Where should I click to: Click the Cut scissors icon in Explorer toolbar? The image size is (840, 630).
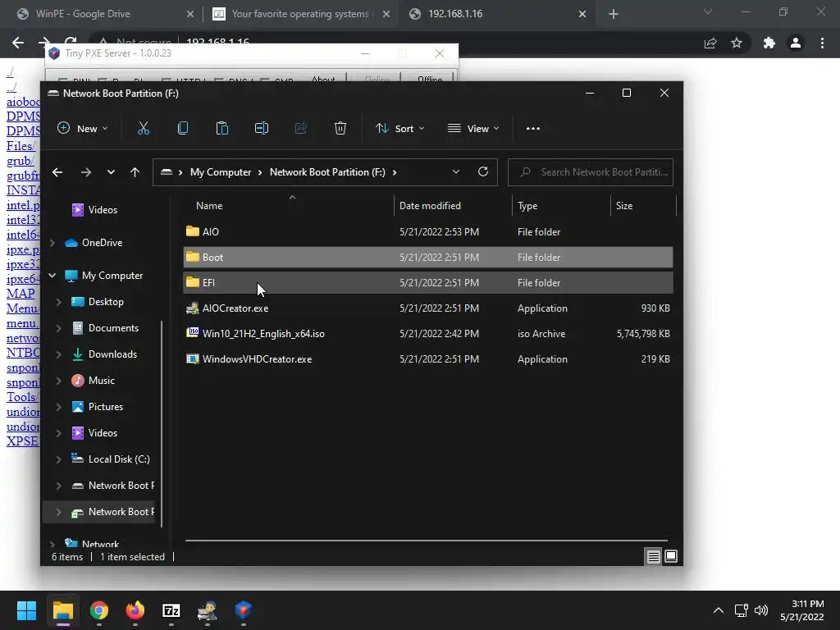click(143, 129)
